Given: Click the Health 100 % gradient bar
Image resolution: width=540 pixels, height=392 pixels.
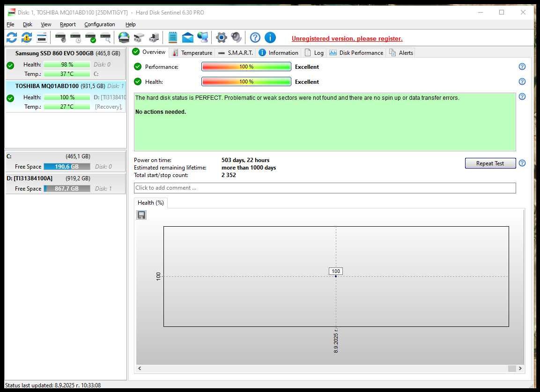Looking at the screenshot, I should [246, 81].
